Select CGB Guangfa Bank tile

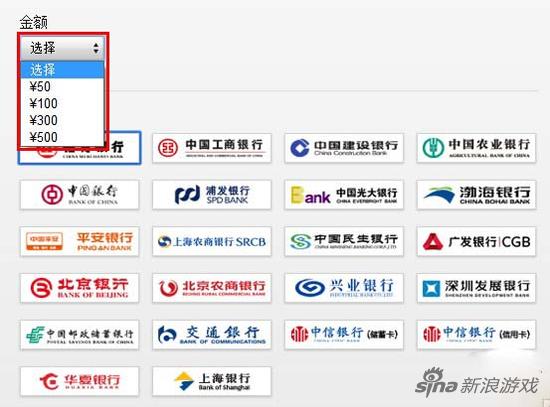(476, 241)
